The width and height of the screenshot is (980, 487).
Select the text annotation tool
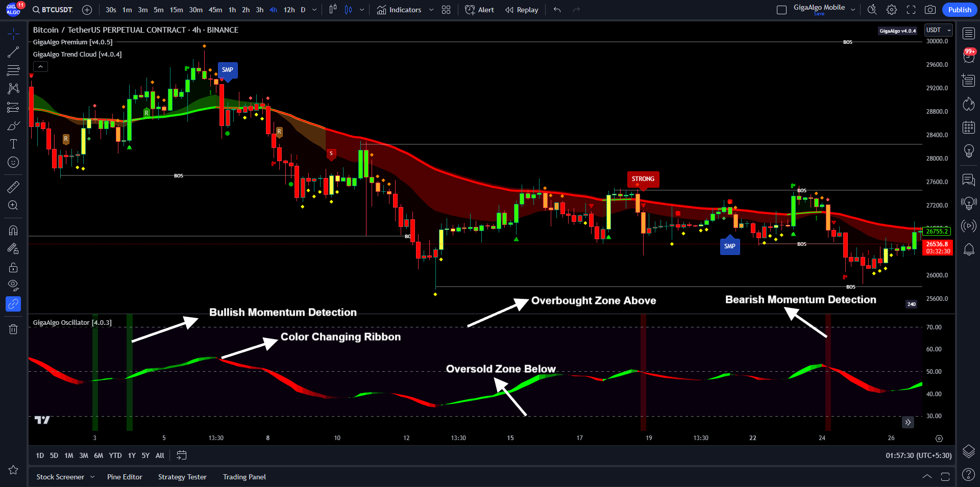pyautogui.click(x=13, y=144)
